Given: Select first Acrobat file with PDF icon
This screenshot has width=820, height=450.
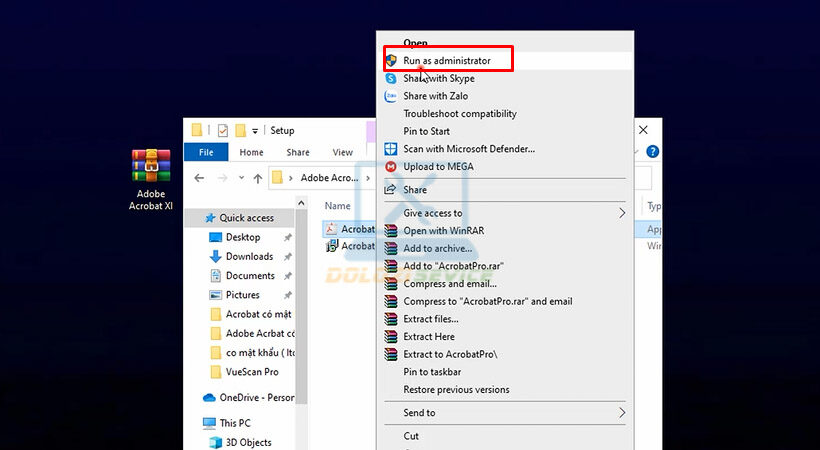Looking at the screenshot, I should [349, 229].
